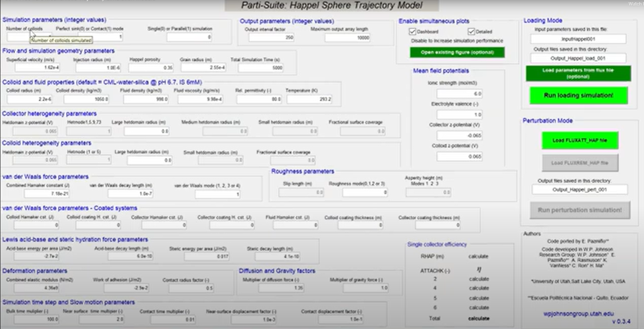Click the Total calculate value

[x=479, y=318]
